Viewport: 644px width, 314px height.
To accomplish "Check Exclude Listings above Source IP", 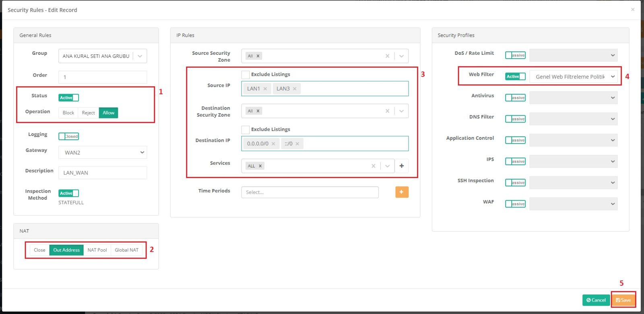I will pos(246,75).
